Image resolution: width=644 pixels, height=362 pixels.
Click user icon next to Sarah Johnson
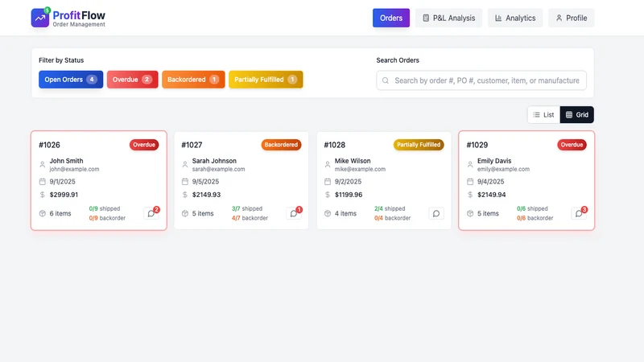(185, 165)
